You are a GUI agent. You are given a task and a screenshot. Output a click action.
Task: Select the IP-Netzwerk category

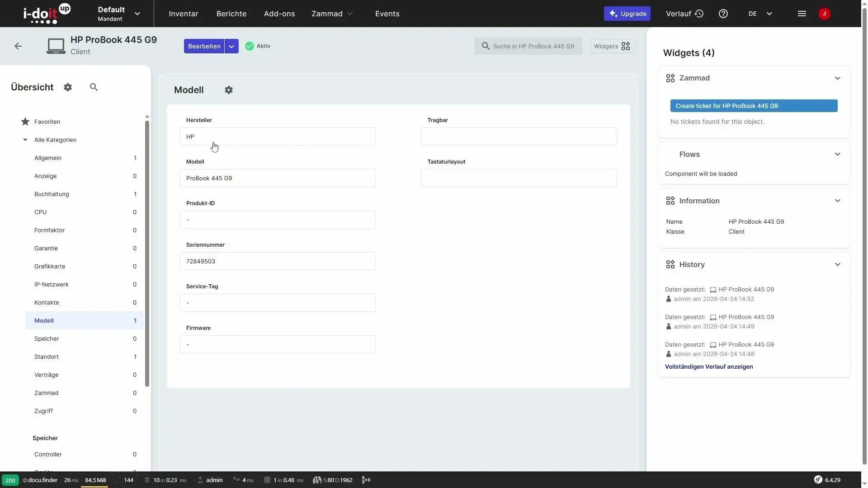point(85,284)
